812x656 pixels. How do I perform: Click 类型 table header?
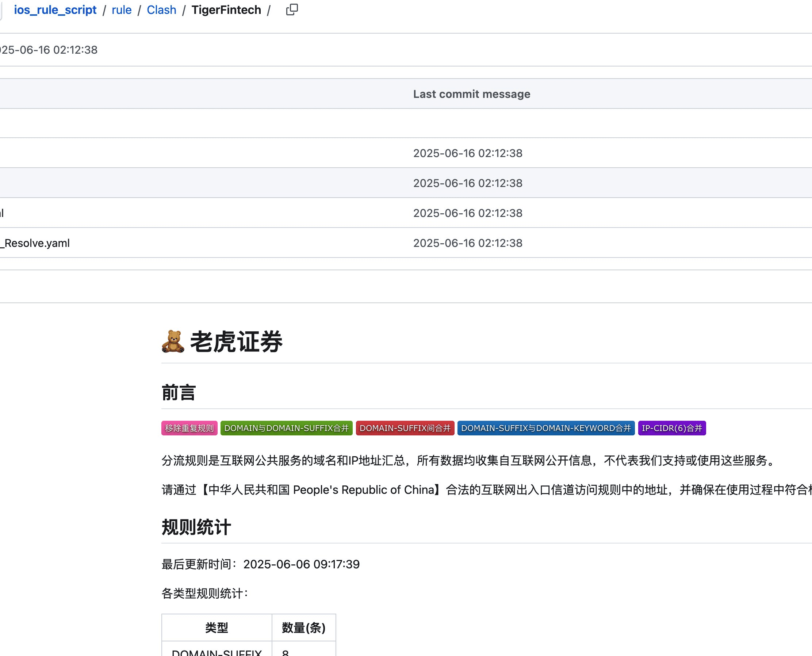(x=217, y=628)
